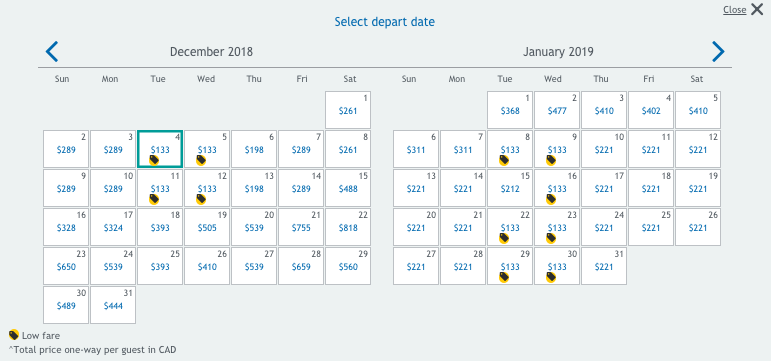Image resolution: width=771 pixels, height=361 pixels.
Task: Select January 31 at $221
Action: point(604,266)
